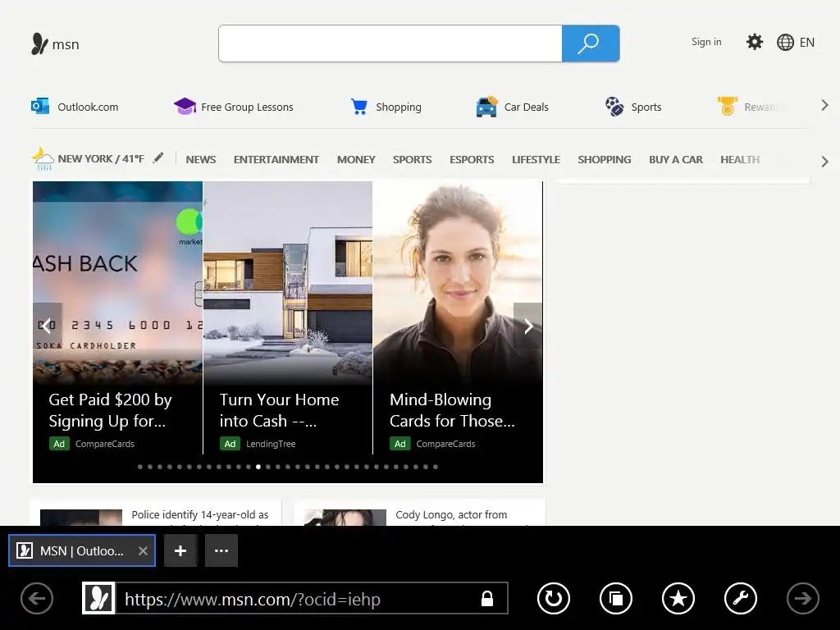Open the ENTERTAINMENT section
Image resolution: width=840 pixels, height=630 pixels.
click(276, 160)
